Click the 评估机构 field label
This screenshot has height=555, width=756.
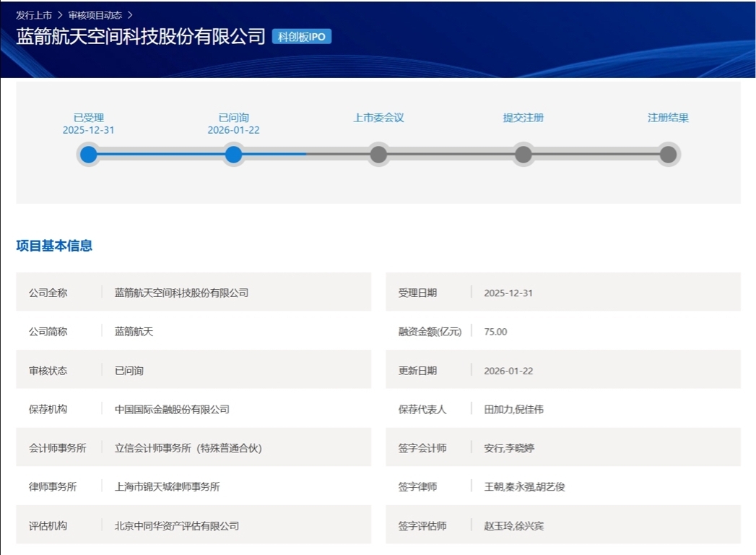[48, 526]
